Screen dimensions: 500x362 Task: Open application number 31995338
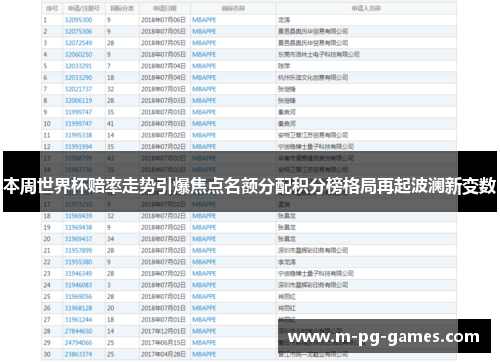pos(78,135)
